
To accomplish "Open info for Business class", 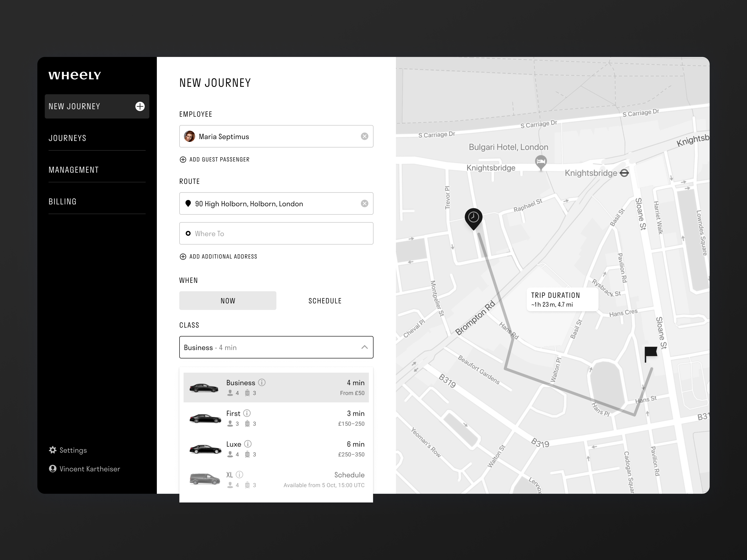I will 262,382.
